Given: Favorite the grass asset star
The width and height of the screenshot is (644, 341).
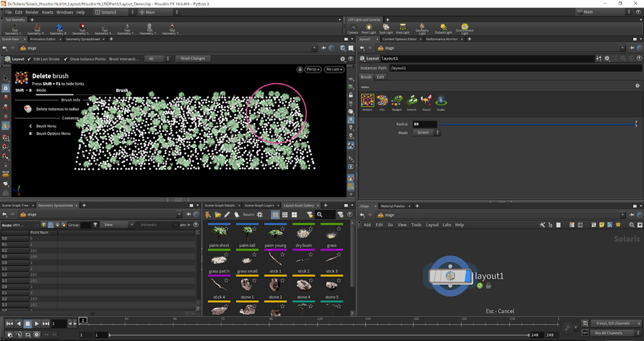Looking at the screenshot, I should coord(339,229).
